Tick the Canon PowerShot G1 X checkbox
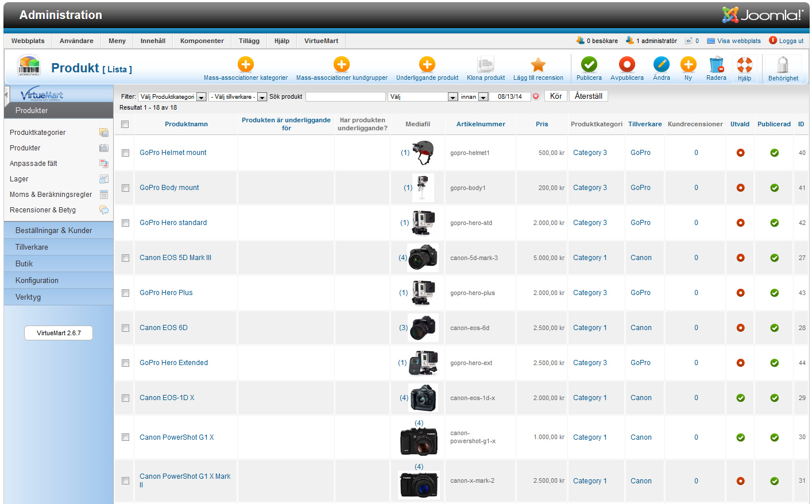 point(125,437)
